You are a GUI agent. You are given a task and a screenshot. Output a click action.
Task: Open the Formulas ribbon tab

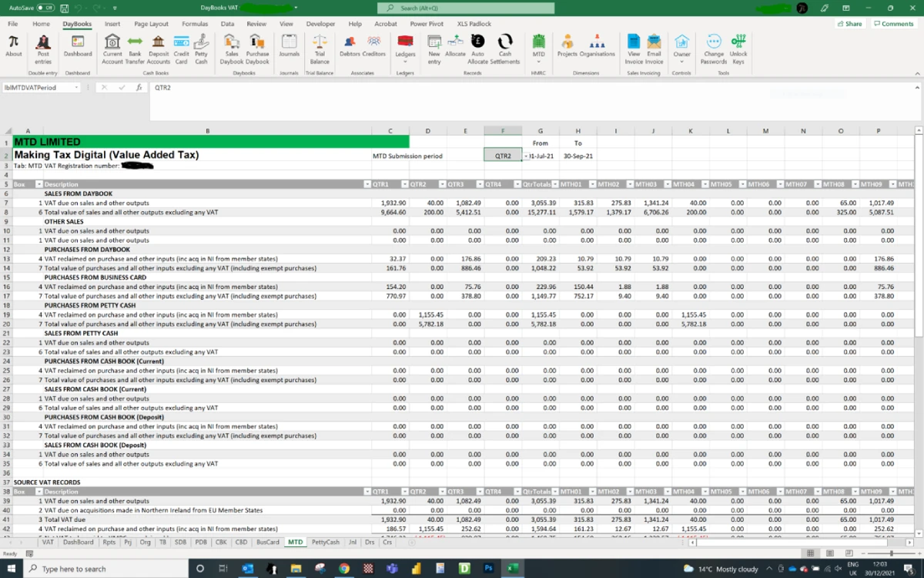195,24
